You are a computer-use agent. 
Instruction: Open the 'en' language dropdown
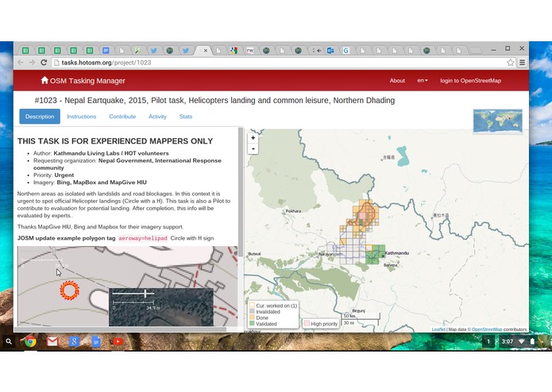[422, 80]
